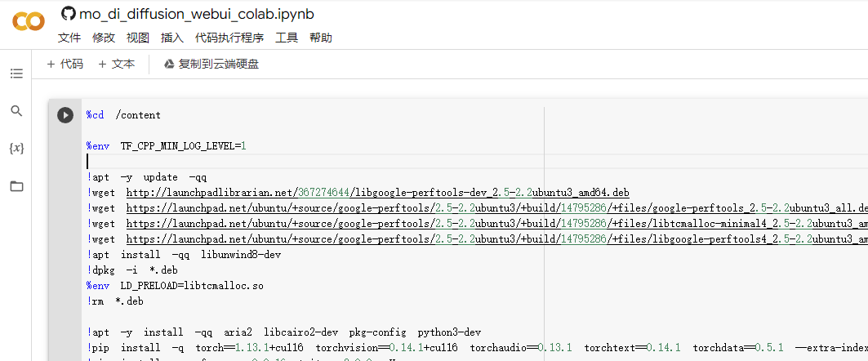Open the libgoogle-perftools4 wget link
The image size is (868, 361).
(497, 239)
